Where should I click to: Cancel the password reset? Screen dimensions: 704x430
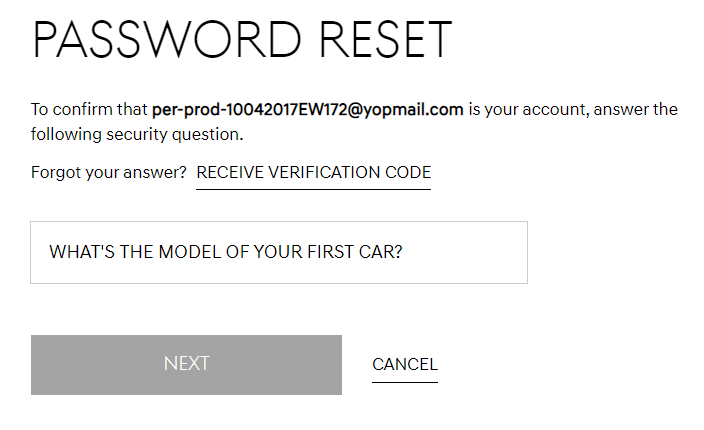pyautogui.click(x=404, y=365)
